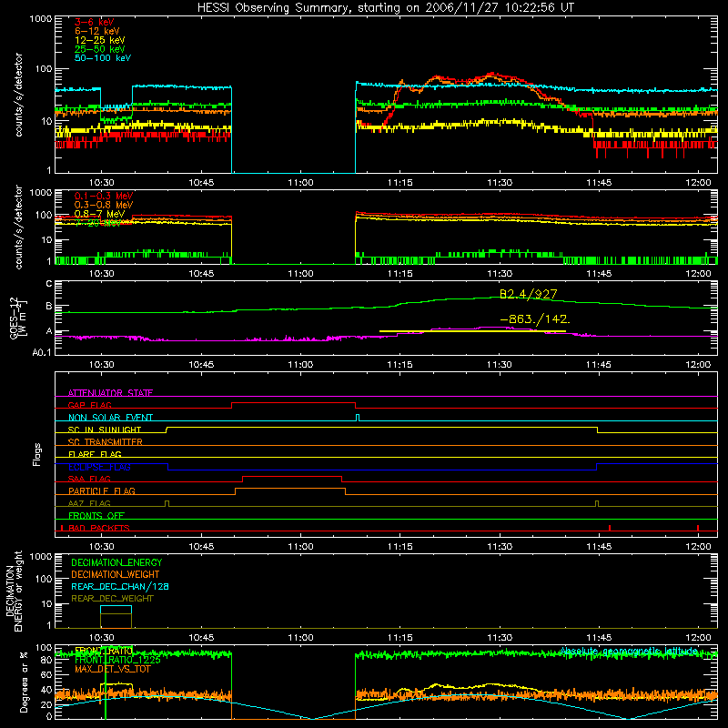
Task: Select the FRONTS_OFF flag label
Action: point(96,515)
